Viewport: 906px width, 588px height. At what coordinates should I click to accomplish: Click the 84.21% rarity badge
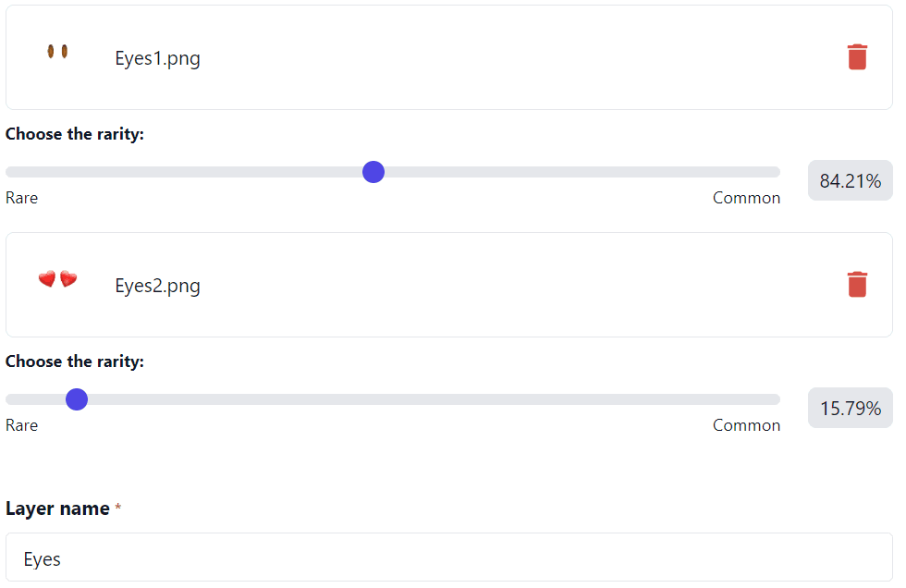click(850, 180)
